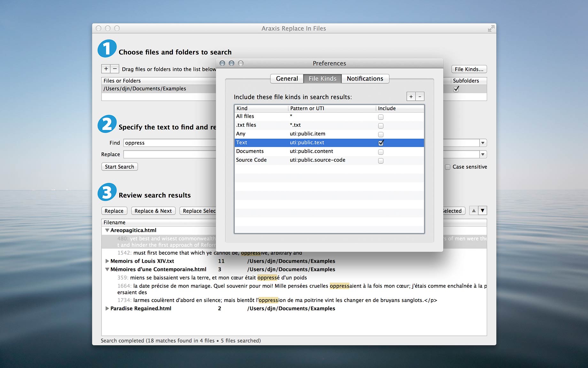Select line 1542 match in Areopagitica
The image size is (588, 368).
[x=209, y=253]
